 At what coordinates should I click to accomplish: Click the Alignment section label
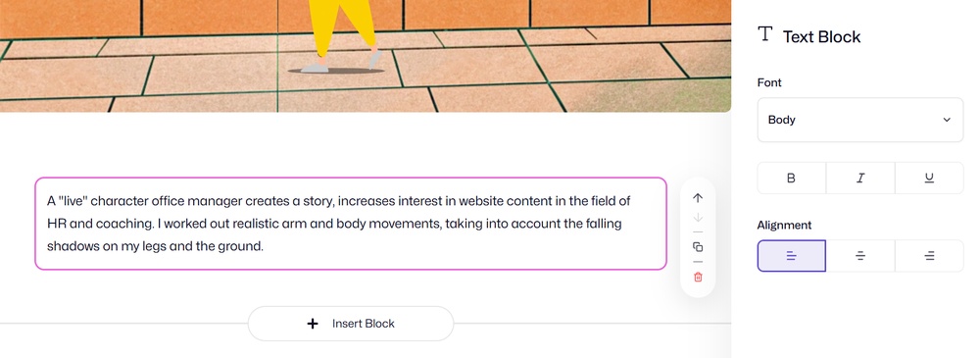(x=784, y=226)
